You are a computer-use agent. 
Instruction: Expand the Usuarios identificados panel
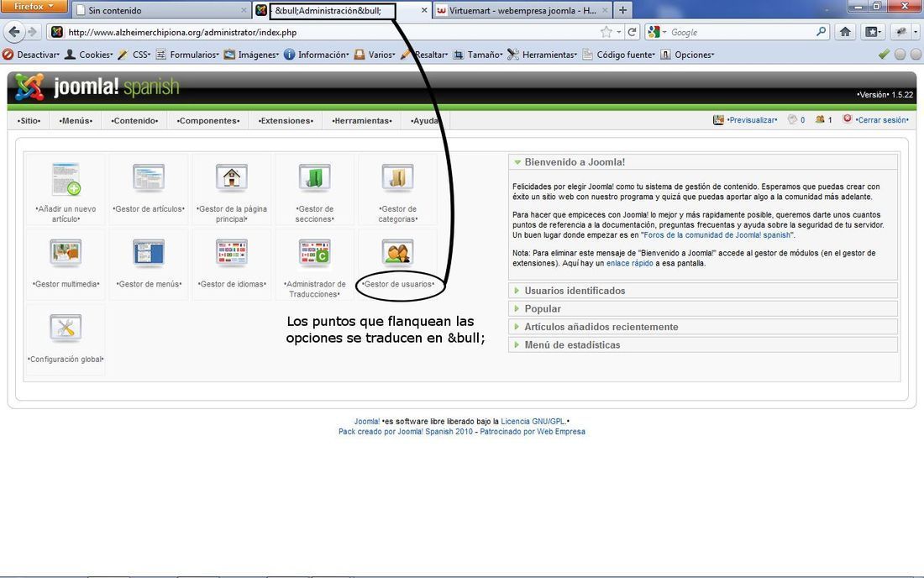point(702,291)
